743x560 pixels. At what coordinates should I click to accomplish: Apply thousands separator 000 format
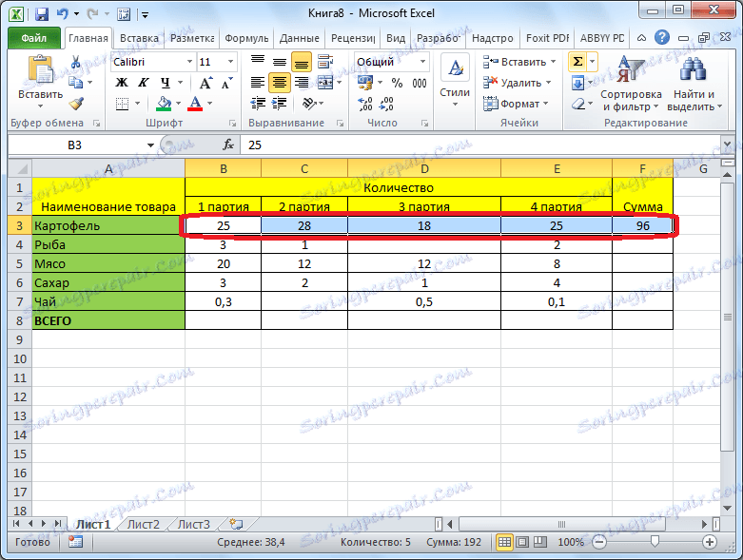pos(419,83)
